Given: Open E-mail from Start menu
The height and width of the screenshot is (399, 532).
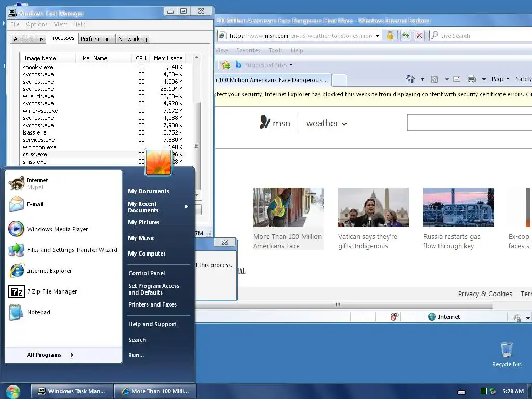Looking at the screenshot, I should pos(63,204).
